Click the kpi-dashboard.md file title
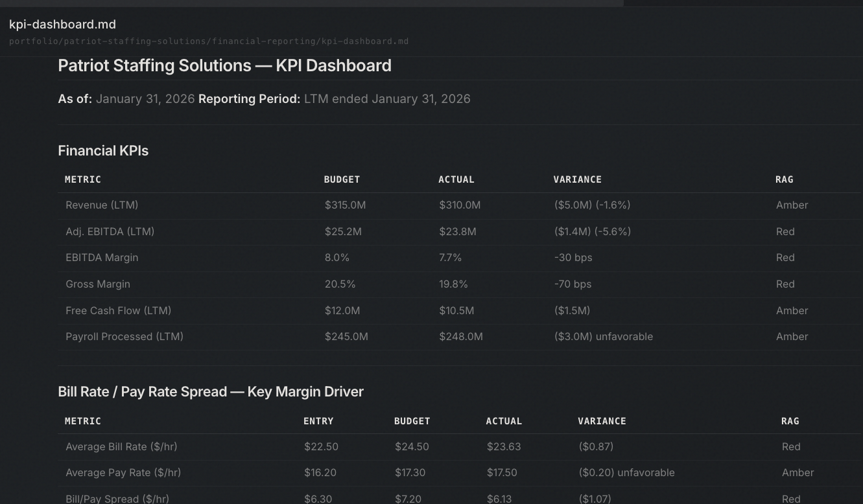 click(62, 24)
